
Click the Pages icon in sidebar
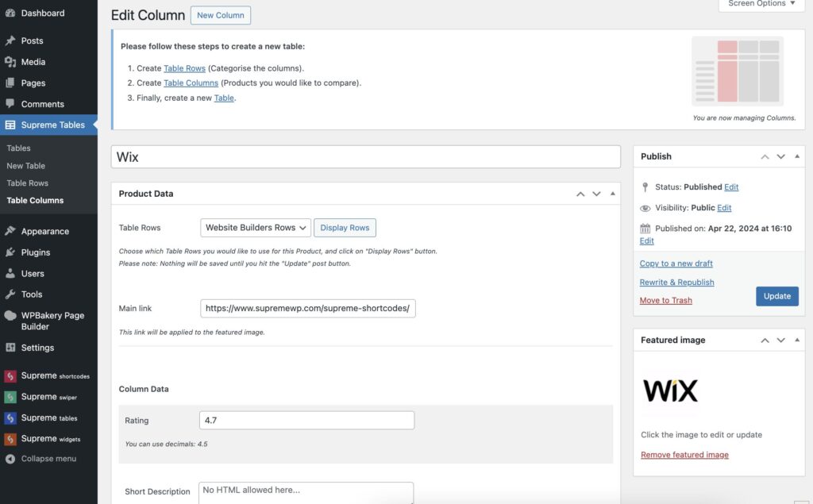pyautogui.click(x=10, y=83)
